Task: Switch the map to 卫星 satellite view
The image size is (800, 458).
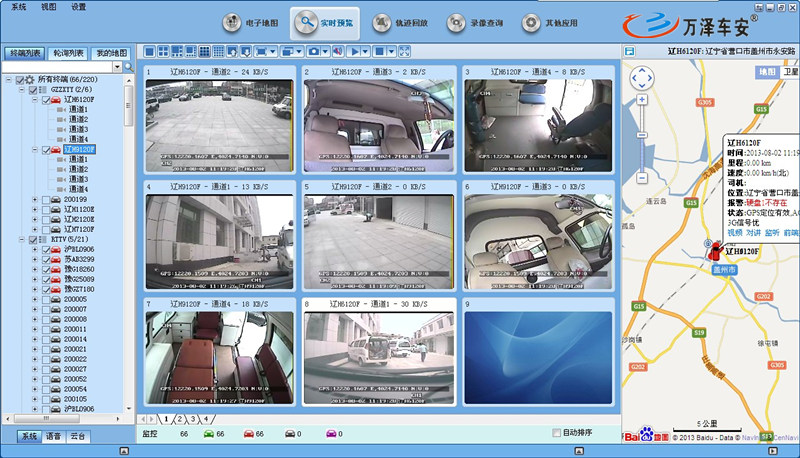Action: click(x=791, y=73)
